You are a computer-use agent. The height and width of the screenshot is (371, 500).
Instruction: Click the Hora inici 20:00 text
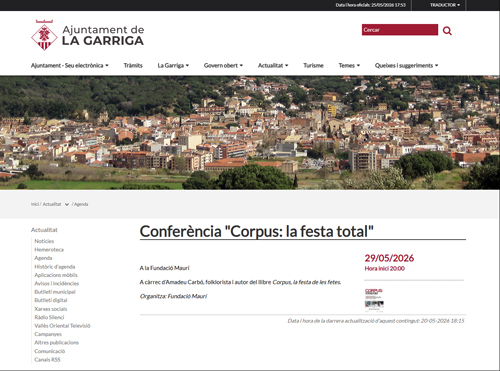coord(384,268)
